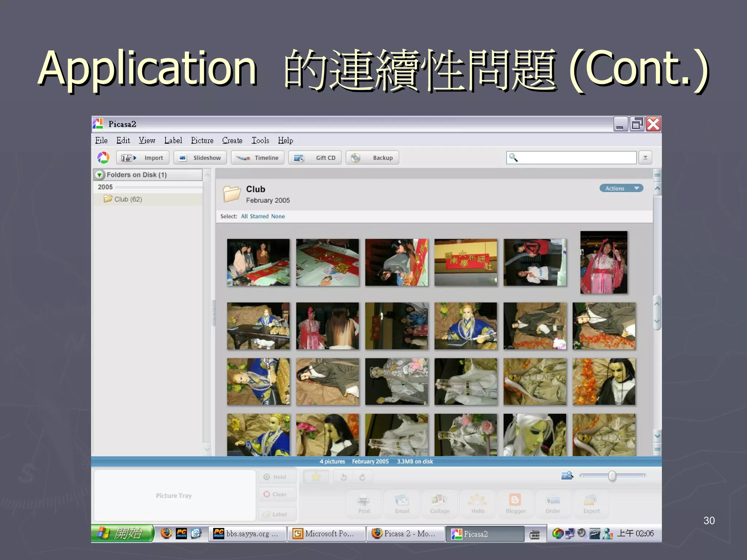Click the magnifier icon in search box

(x=513, y=157)
